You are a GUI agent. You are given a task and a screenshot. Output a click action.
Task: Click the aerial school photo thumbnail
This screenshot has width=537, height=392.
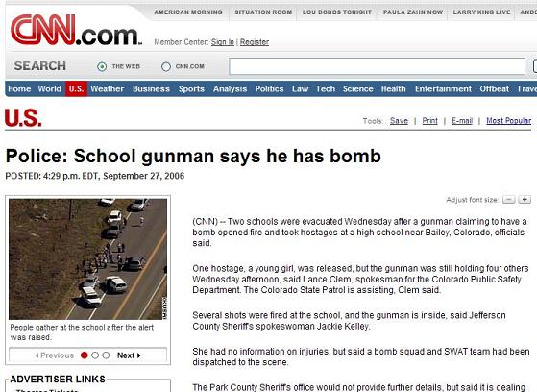click(x=88, y=259)
